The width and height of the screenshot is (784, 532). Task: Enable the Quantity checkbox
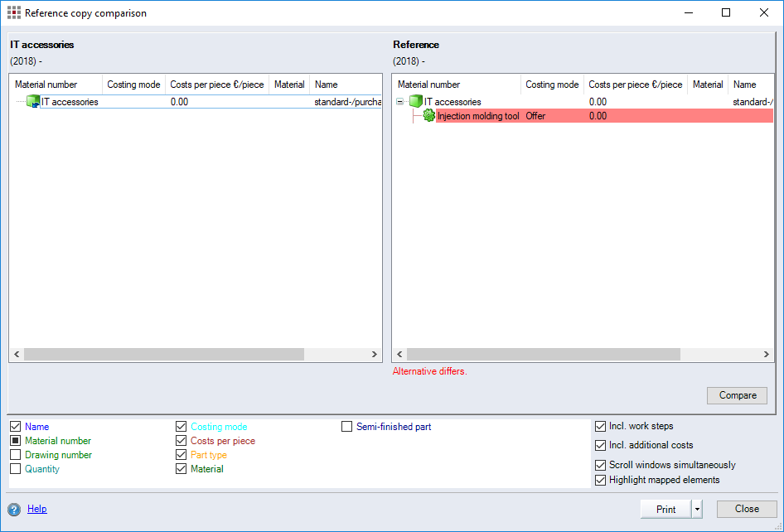tap(15, 468)
